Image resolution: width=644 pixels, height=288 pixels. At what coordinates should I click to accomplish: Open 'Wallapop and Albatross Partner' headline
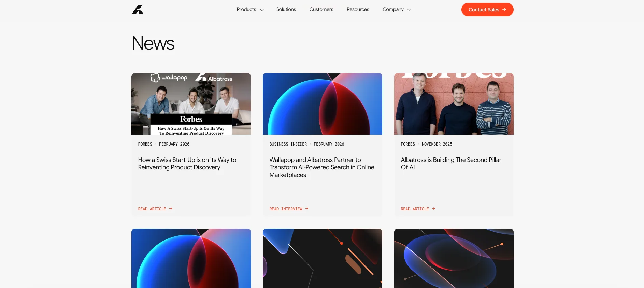coord(322,167)
